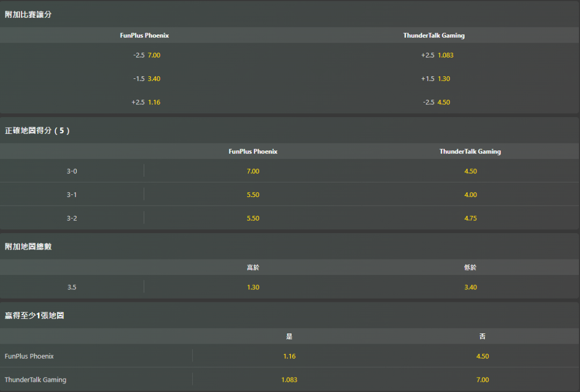Pick 低於 3.5 maps odds 3.40
This screenshot has height=392, width=580.
(x=470, y=287)
